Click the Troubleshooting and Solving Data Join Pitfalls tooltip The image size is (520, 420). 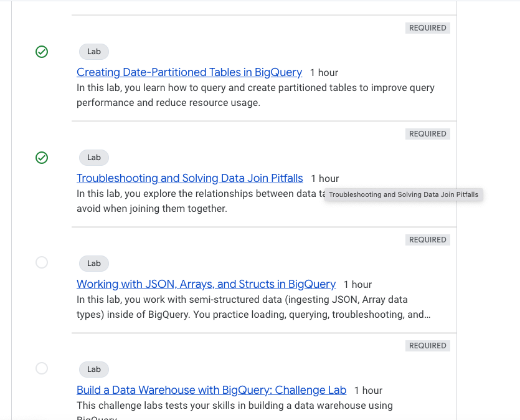pos(403,194)
